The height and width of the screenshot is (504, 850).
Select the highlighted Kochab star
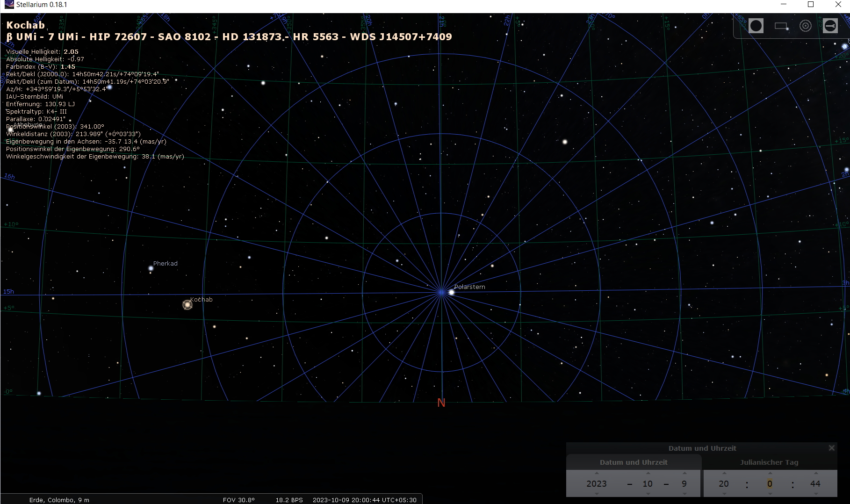(x=187, y=305)
